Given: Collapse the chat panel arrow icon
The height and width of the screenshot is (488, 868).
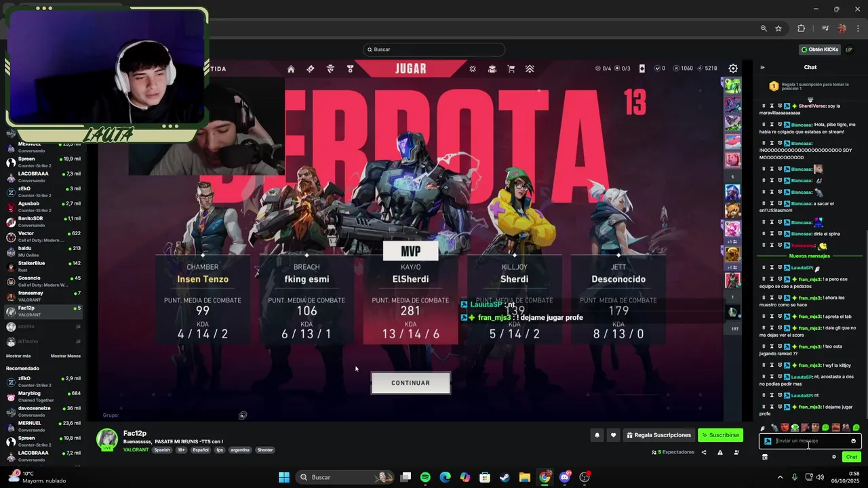Looking at the screenshot, I should point(762,67).
